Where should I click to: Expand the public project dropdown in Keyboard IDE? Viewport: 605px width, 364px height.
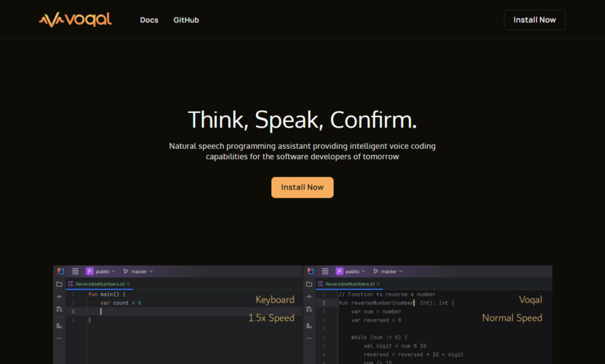point(106,272)
